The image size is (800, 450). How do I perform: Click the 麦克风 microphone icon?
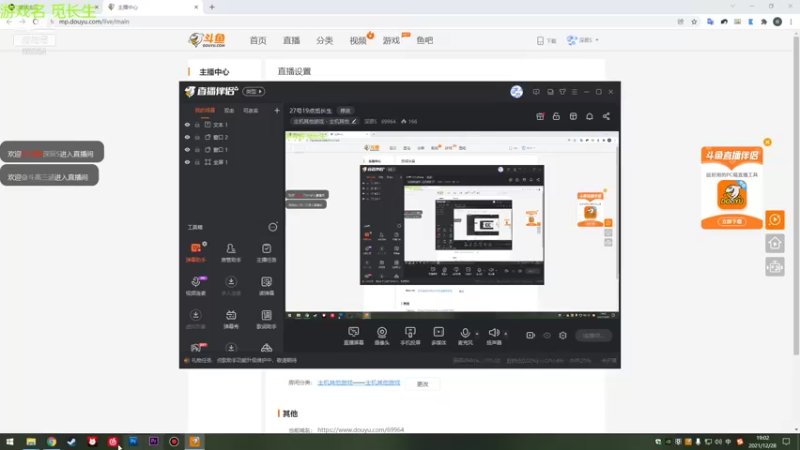pyautogui.click(x=465, y=333)
